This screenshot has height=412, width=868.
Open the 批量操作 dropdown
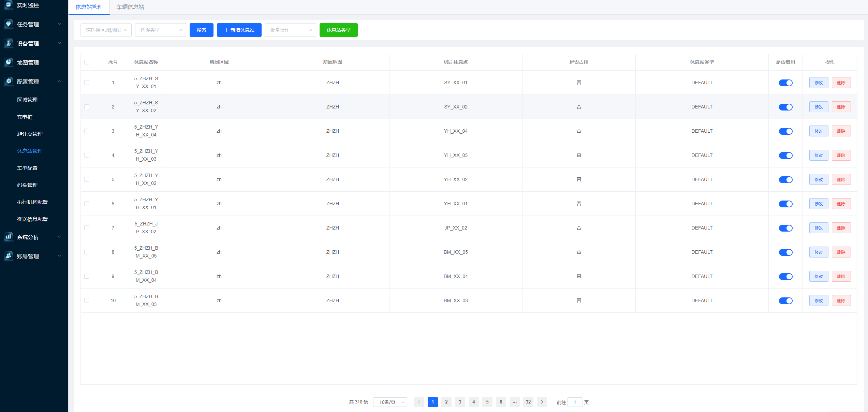291,30
